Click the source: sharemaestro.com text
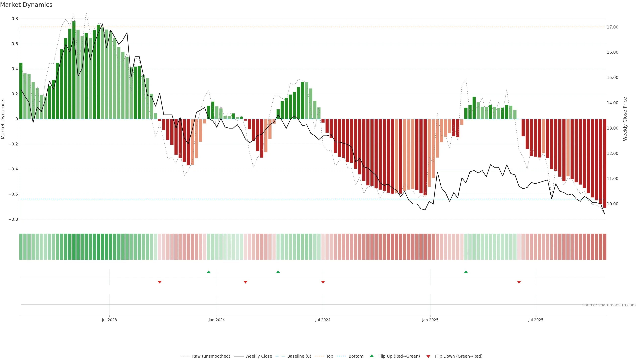Screen dimensions: 644x362 (x=609, y=305)
